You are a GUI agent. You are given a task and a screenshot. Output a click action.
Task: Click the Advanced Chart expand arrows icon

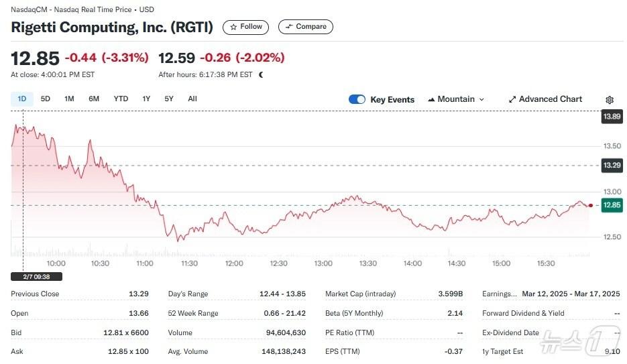tap(512, 99)
